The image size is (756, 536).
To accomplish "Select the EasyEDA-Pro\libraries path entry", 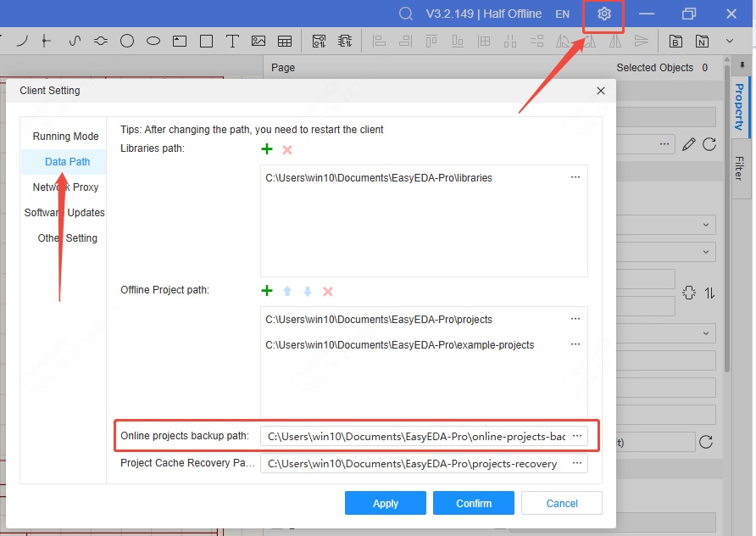I will pyautogui.click(x=379, y=177).
